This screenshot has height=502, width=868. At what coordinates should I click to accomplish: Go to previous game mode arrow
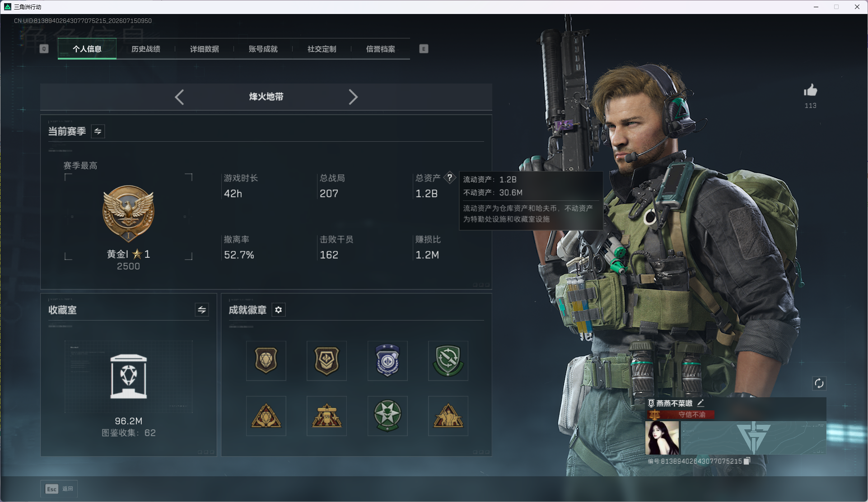(x=179, y=97)
